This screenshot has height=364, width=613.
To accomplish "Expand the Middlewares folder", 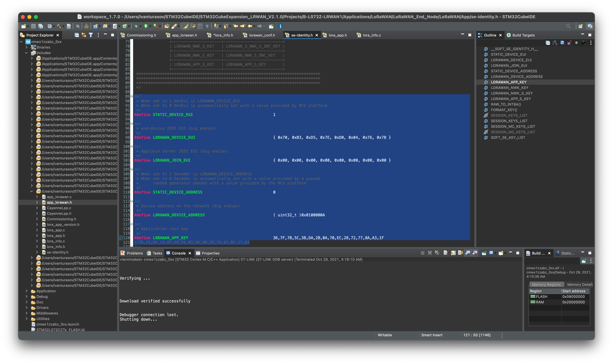I will (x=27, y=313).
